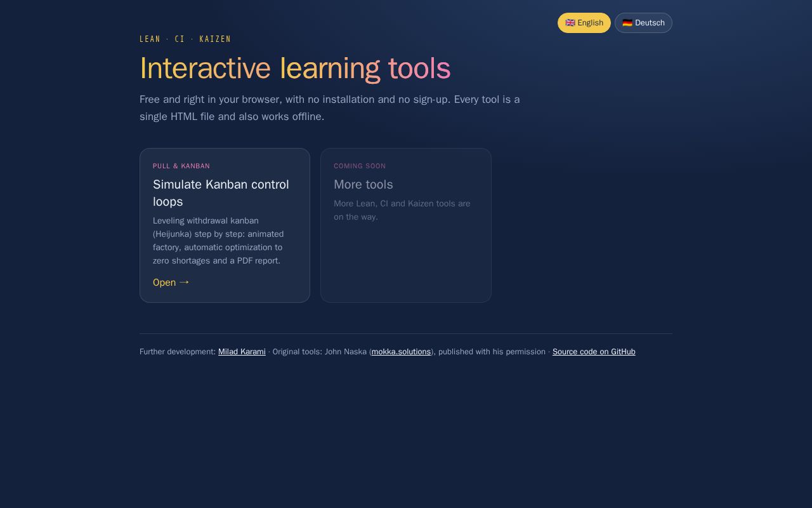Click the 'PULL & KANBAN' category label

click(181, 166)
